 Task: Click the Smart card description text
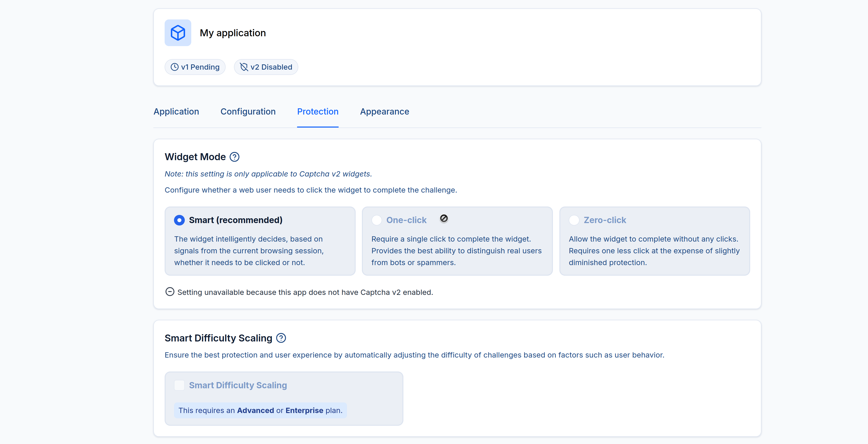click(x=249, y=251)
